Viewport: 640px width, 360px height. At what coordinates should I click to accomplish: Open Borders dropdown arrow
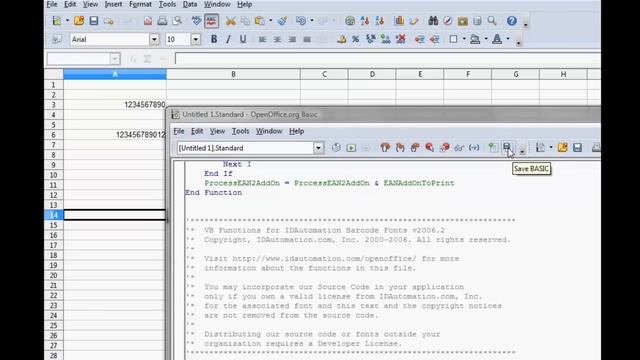pyautogui.click(x=464, y=39)
